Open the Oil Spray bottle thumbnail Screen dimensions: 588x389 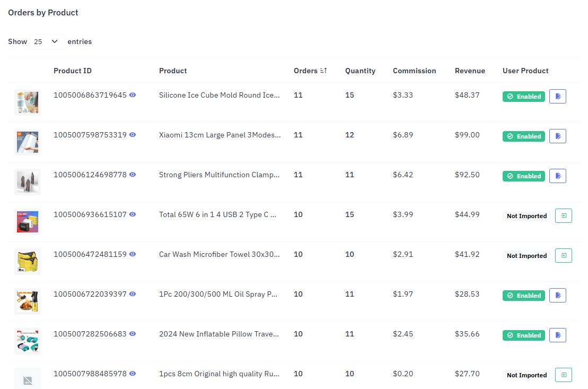coord(28,301)
